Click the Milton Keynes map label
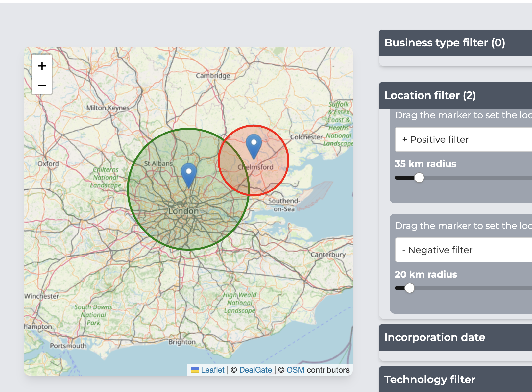This screenshot has height=392, width=532. (108, 108)
